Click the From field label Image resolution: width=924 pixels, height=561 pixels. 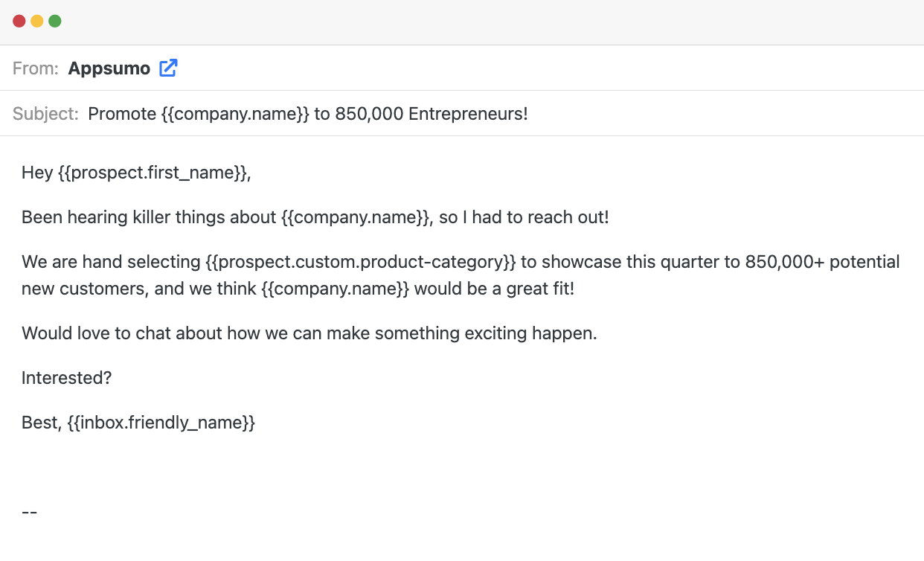[x=35, y=68]
